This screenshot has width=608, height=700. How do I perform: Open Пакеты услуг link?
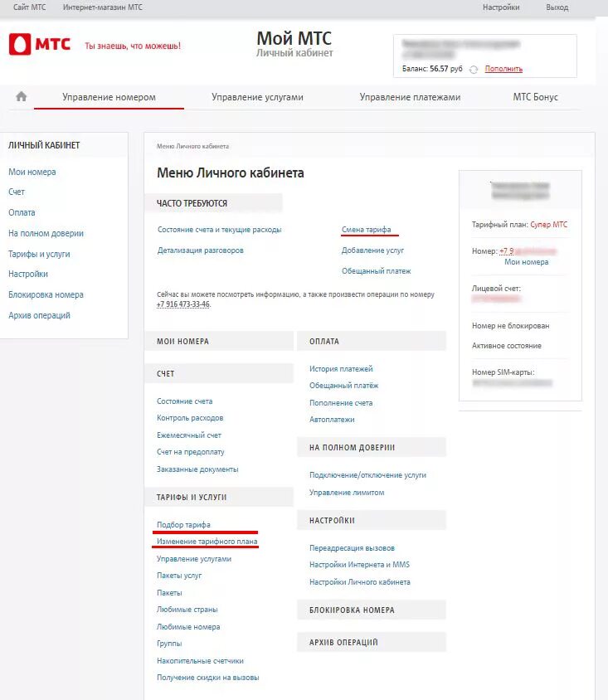[179, 576]
